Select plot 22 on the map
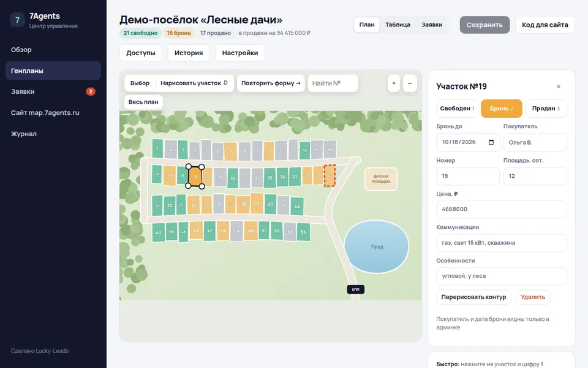 [233, 178]
